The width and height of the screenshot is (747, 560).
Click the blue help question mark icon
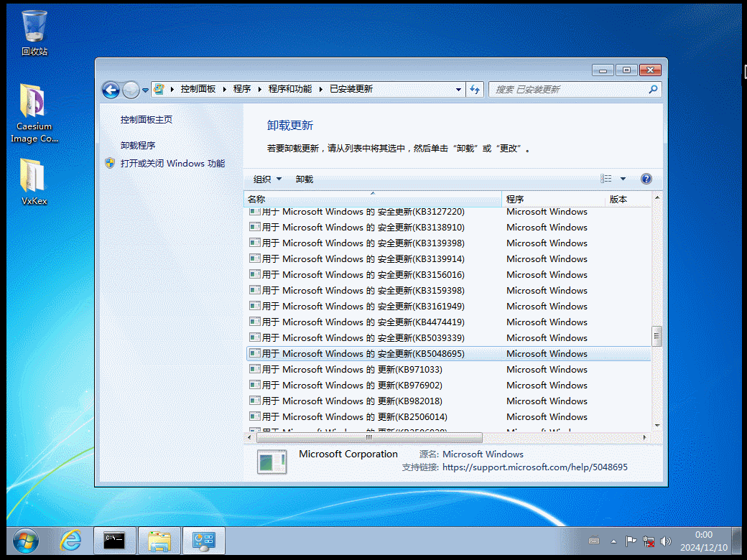(x=646, y=179)
